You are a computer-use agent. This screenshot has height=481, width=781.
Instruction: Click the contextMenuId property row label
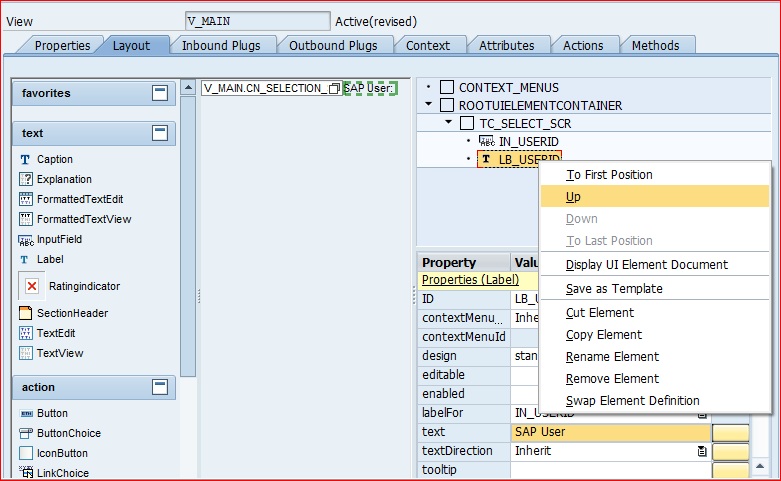(464, 337)
